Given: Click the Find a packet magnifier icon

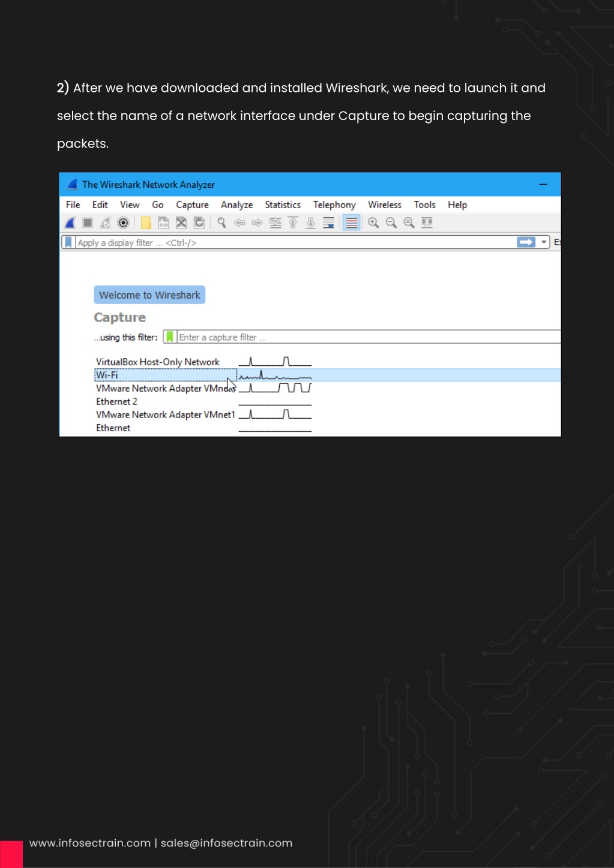Looking at the screenshot, I should pyautogui.click(x=221, y=223).
